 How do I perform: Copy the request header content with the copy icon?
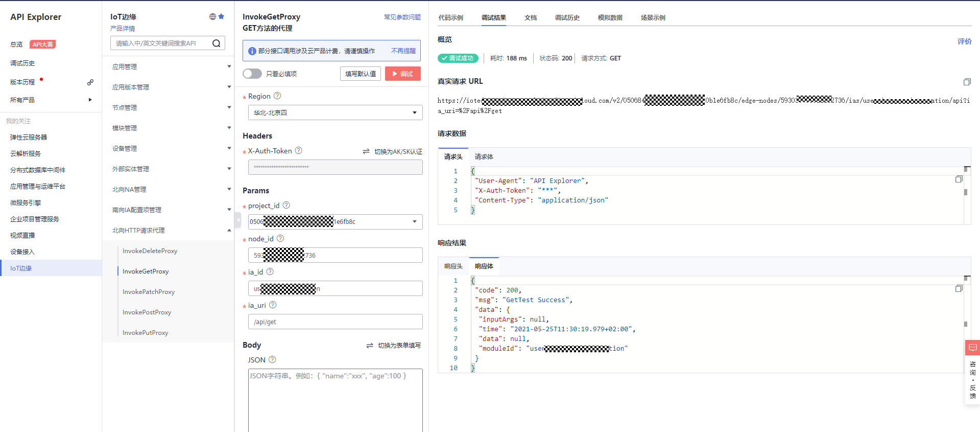click(x=959, y=179)
